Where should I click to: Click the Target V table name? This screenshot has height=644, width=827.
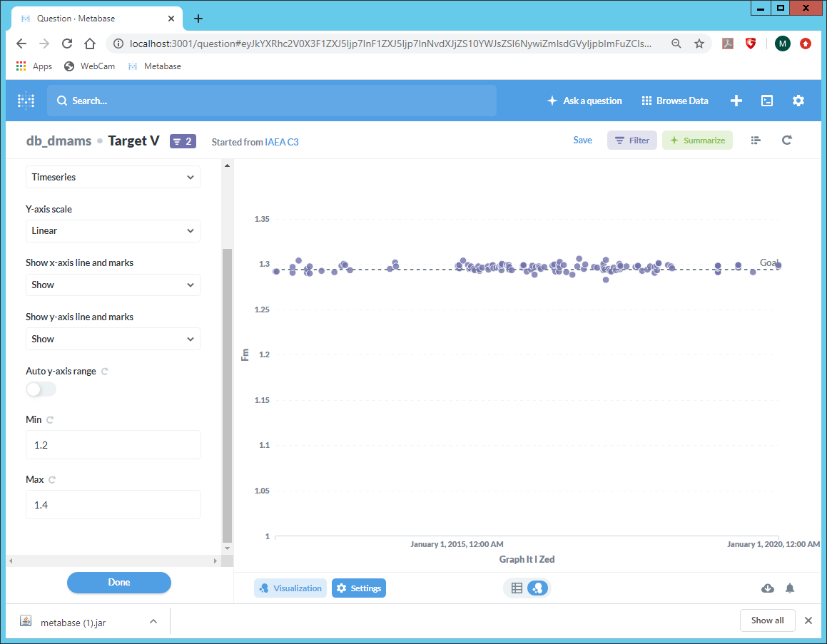[134, 141]
